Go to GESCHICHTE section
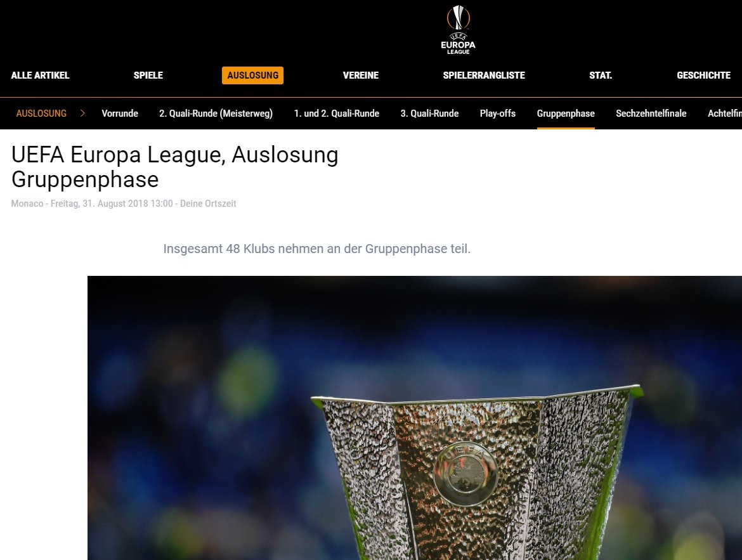 click(703, 75)
